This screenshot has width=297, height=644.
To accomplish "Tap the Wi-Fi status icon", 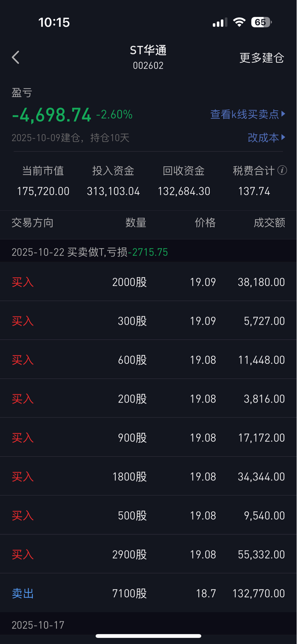I will click(239, 22).
